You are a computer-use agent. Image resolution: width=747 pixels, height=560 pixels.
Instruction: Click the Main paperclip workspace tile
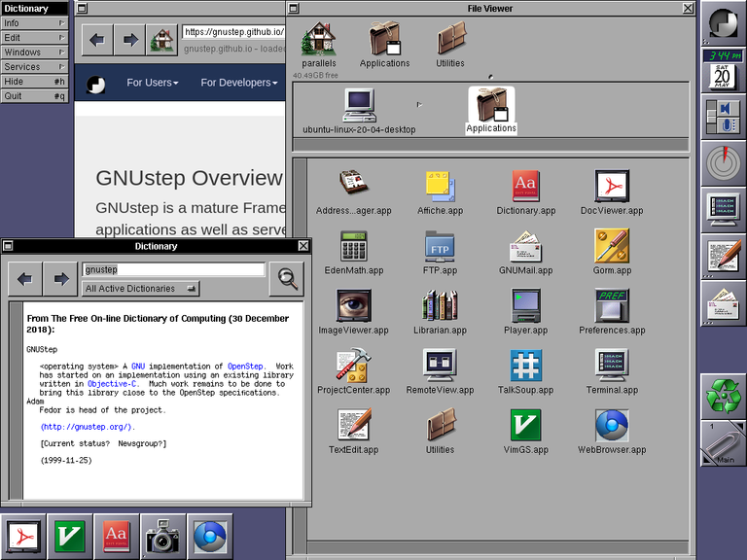pyautogui.click(x=724, y=443)
